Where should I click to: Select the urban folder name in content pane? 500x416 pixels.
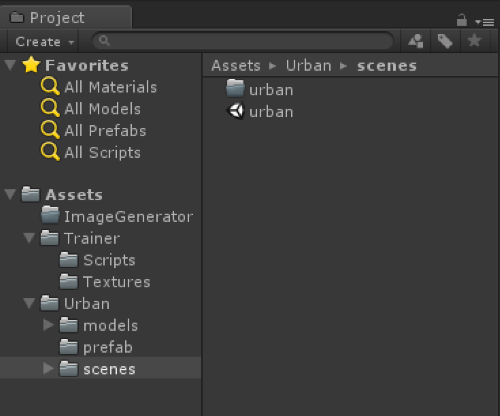tap(271, 90)
